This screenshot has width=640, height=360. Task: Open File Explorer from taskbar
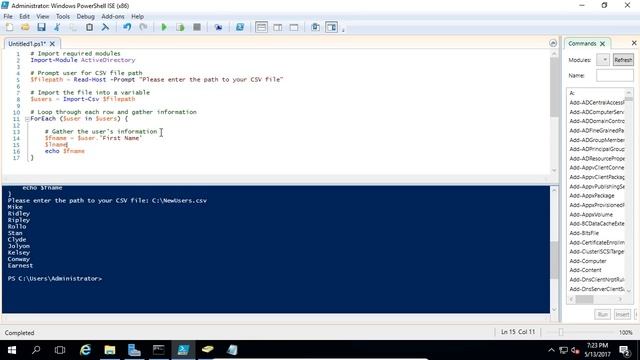110,350
